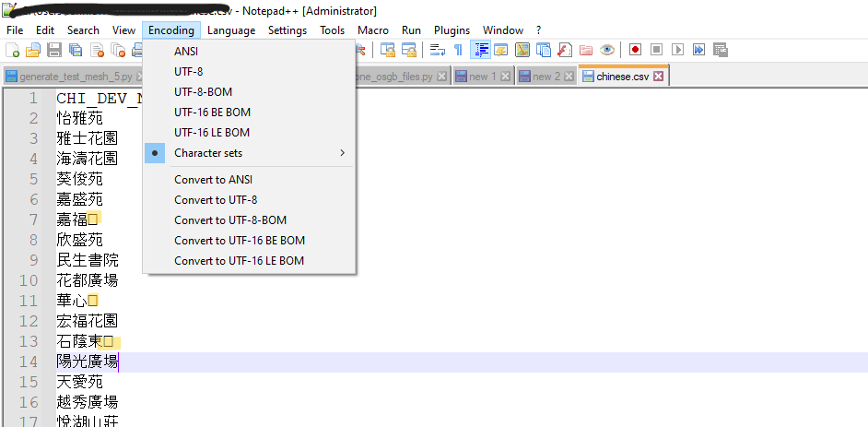Click the New file toolbar icon

[x=12, y=51]
